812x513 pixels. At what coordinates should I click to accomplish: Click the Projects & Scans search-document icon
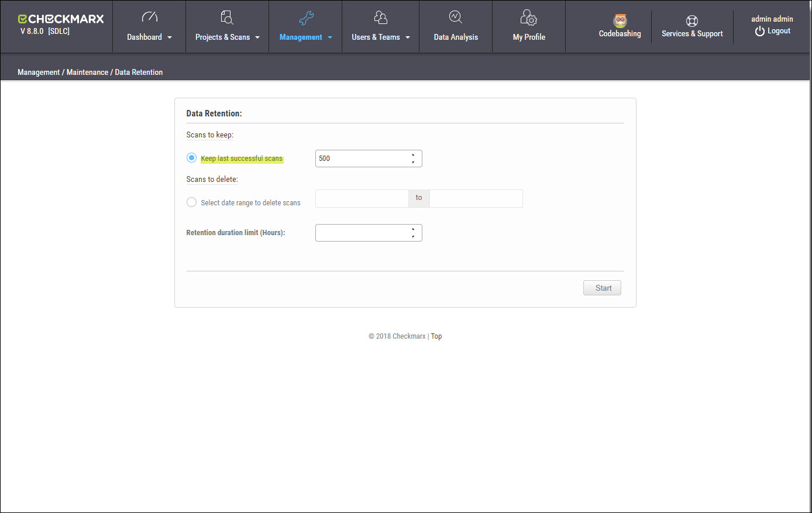pyautogui.click(x=226, y=17)
